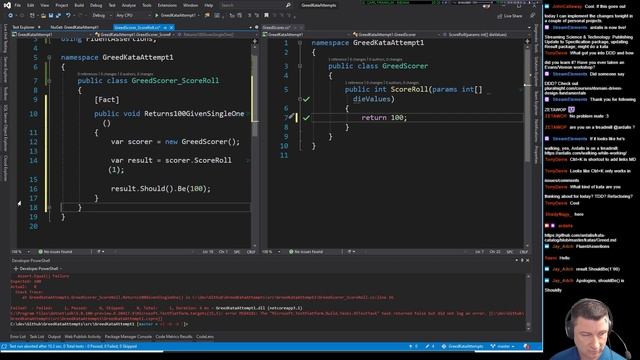The width and height of the screenshot is (640, 360).
Task: Switch to the CodeLens tab
Action: tap(204, 337)
